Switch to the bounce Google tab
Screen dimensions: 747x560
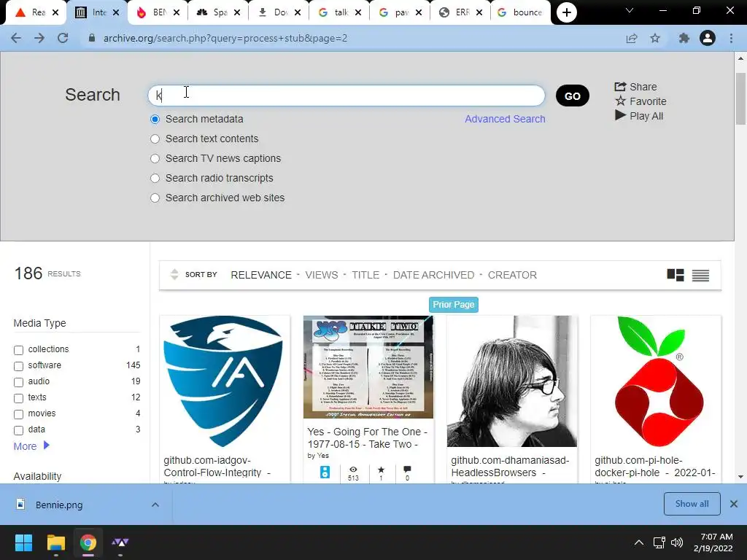click(520, 12)
